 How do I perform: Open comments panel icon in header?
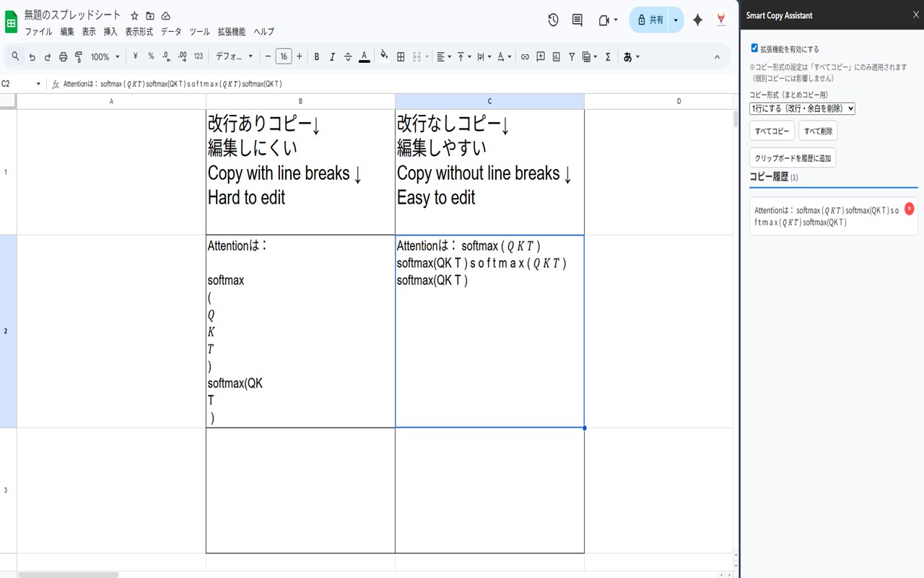coord(577,20)
